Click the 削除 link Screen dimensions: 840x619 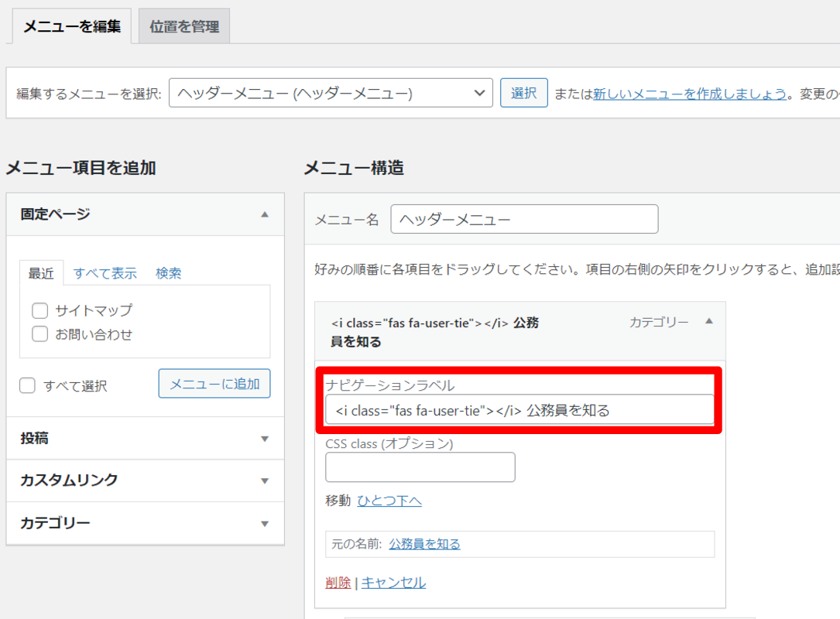338,583
